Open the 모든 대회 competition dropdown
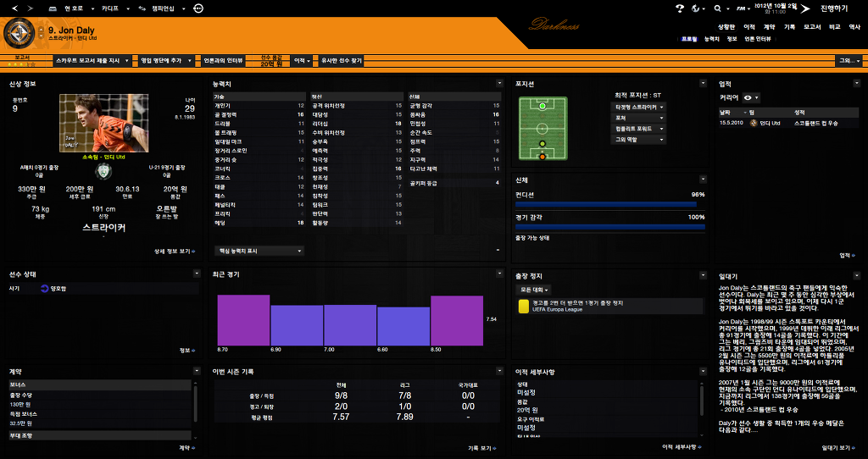Viewport: 868px width, 459px height. coord(533,290)
